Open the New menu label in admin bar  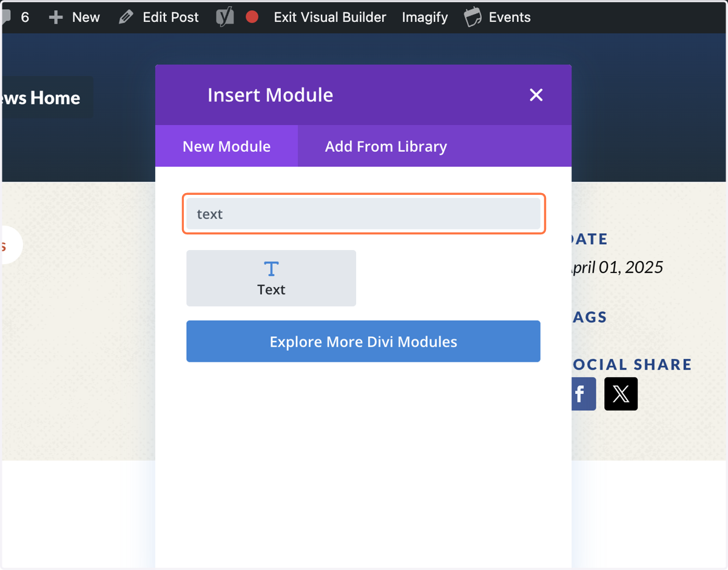point(86,18)
